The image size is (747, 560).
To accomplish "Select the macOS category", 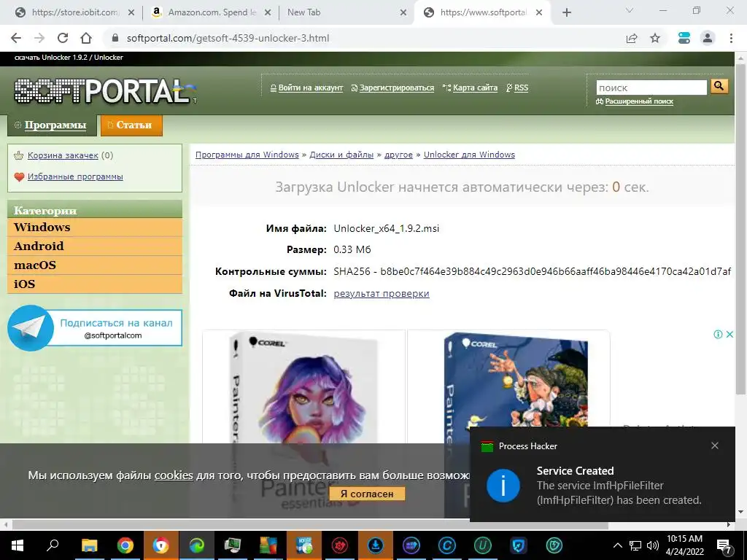I will click(x=95, y=265).
